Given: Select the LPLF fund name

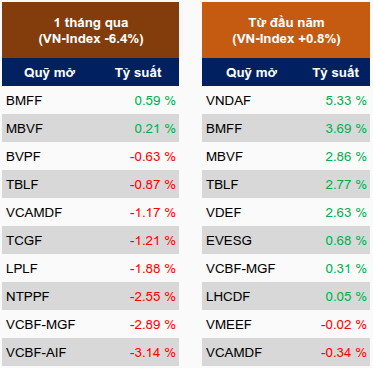Looking at the screenshot, I should point(22,268).
